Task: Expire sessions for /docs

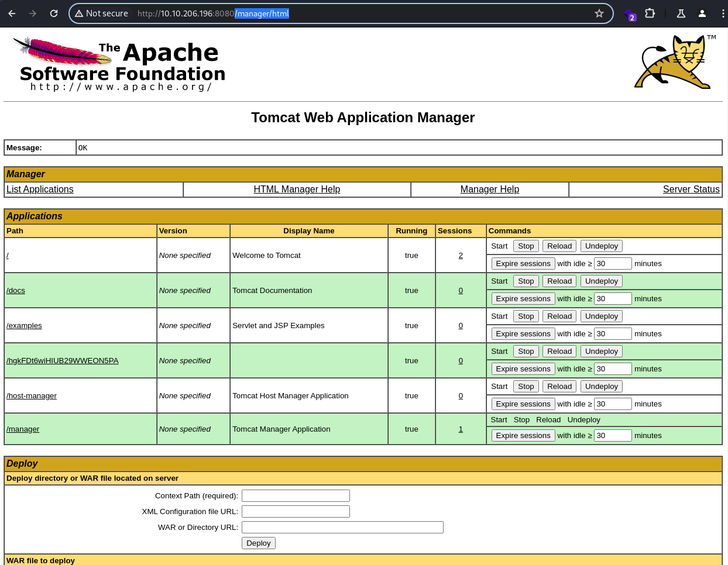Action: tap(523, 299)
